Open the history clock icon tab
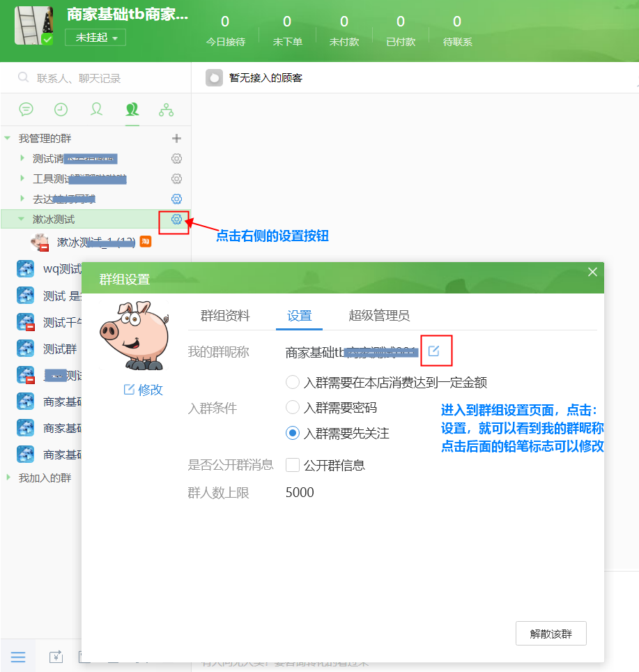 [x=61, y=109]
